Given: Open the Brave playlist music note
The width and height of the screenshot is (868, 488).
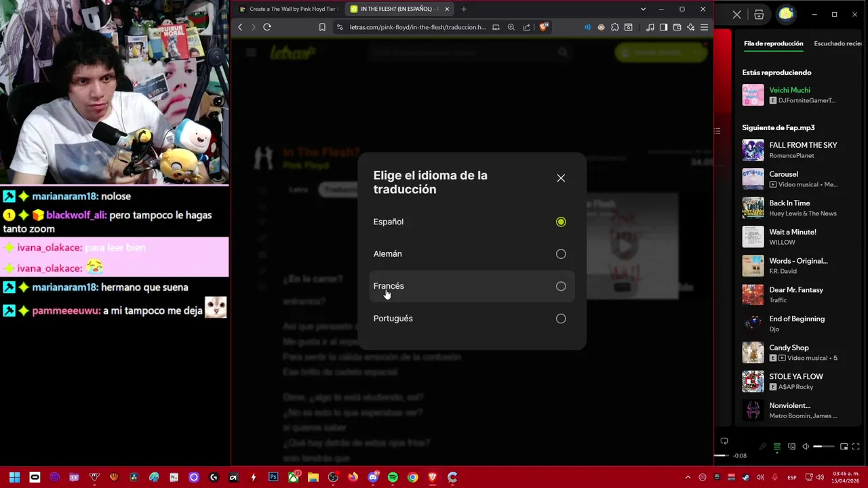Looking at the screenshot, I should [x=650, y=27].
